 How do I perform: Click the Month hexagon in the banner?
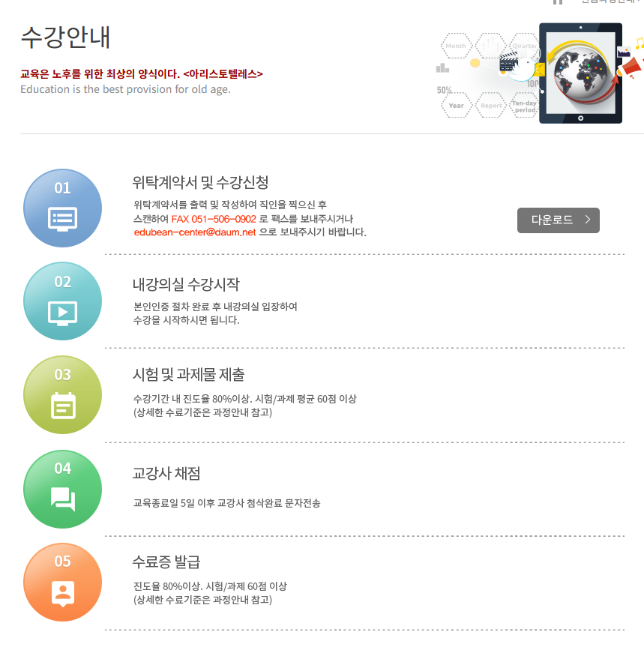coord(456,46)
